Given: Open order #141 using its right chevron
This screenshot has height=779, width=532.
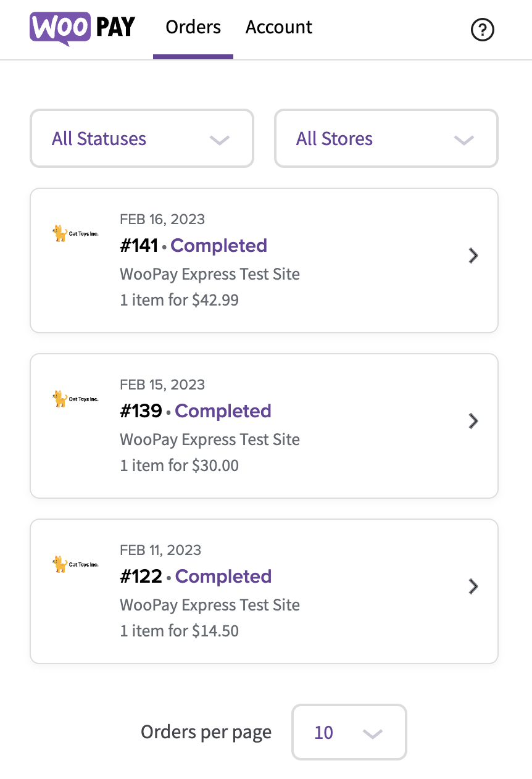Looking at the screenshot, I should point(473,256).
